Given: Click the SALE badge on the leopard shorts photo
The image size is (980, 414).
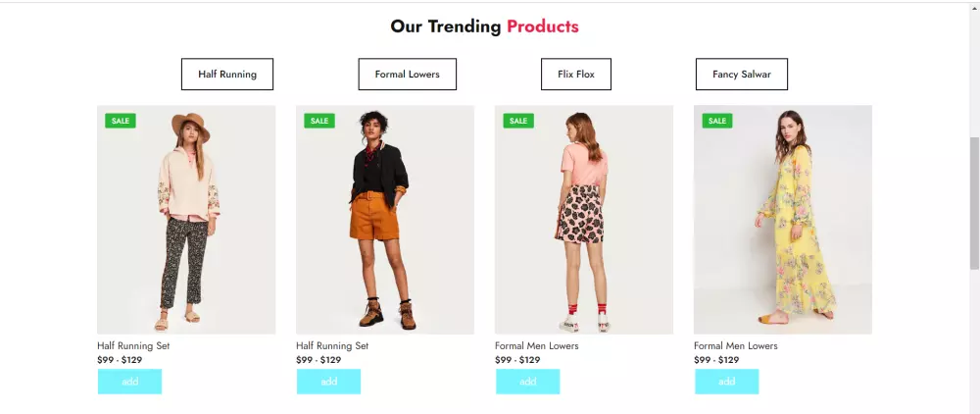Looking at the screenshot, I should 518,121.
